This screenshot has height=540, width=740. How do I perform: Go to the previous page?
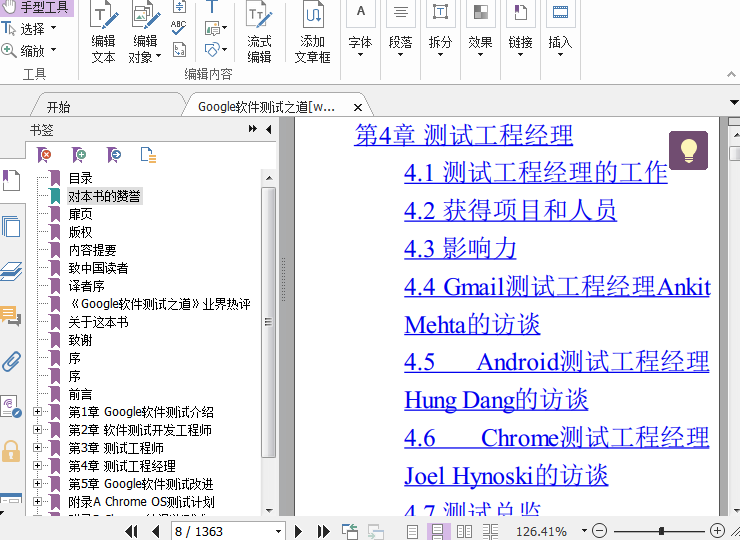(156, 532)
